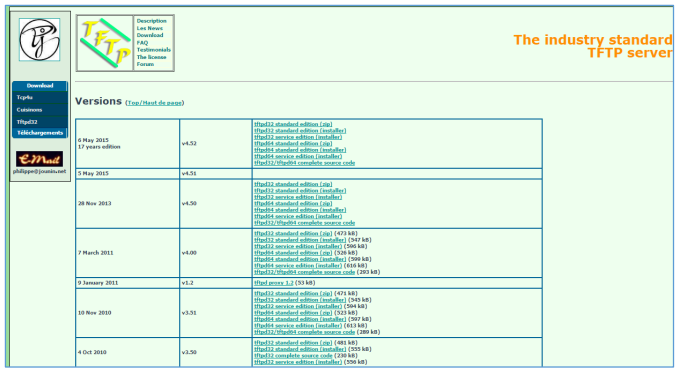Screen dimensions: 683x376
Task: Download v4.52 tftpd32 standard edition zip
Action: pos(293,124)
